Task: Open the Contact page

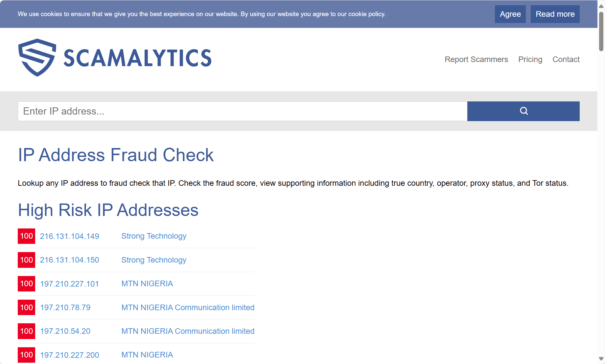Action: [x=566, y=59]
